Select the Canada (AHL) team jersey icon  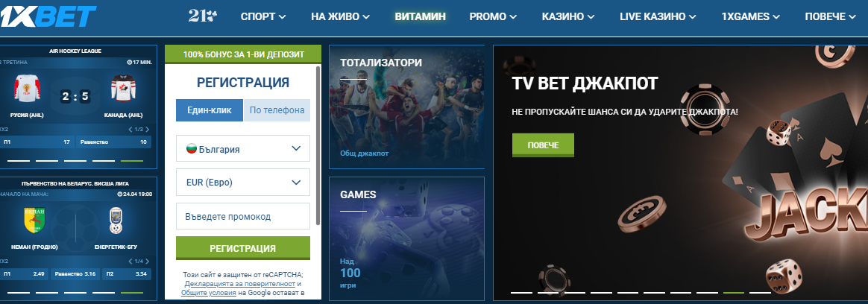(123, 89)
